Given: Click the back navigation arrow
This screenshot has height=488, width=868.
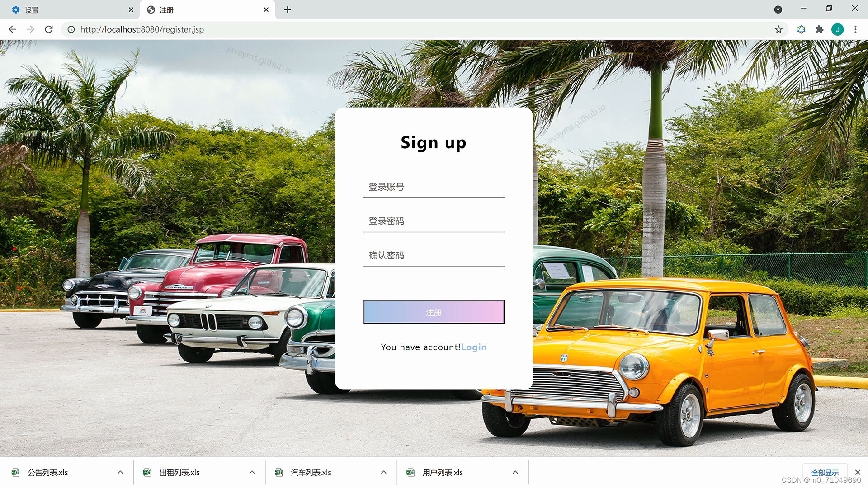Looking at the screenshot, I should tap(12, 29).
